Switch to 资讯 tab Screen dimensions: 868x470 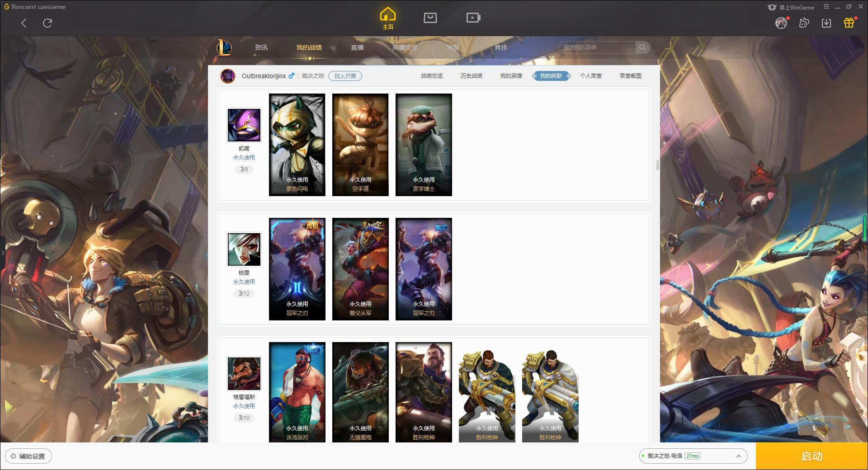coord(261,47)
